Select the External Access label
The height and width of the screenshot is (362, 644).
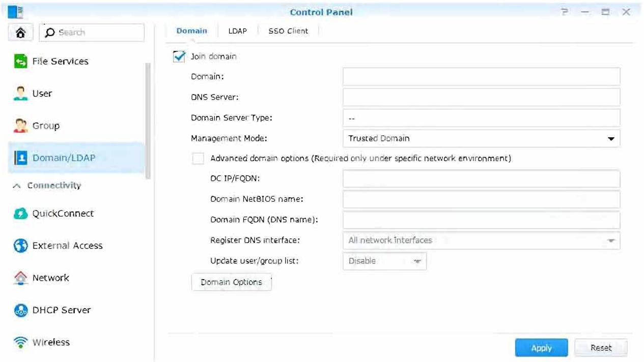(x=67, y=246)
